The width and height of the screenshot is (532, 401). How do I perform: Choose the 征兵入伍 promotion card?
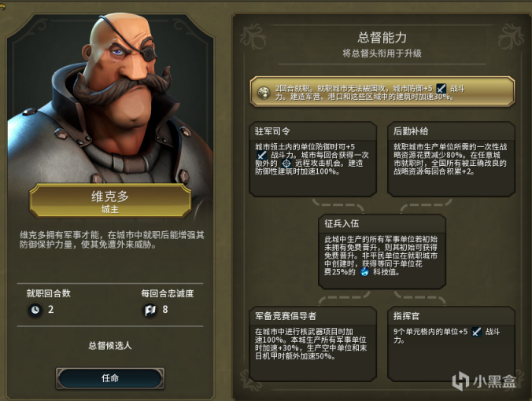(382, 252)
